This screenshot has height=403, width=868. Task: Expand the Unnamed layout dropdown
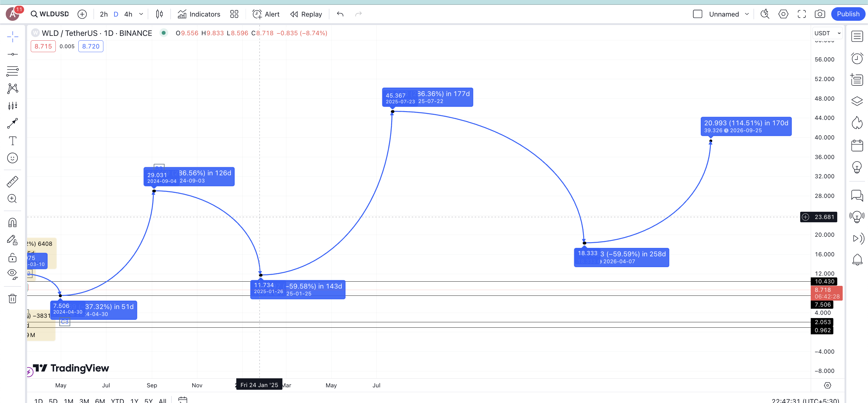point(747,14)
